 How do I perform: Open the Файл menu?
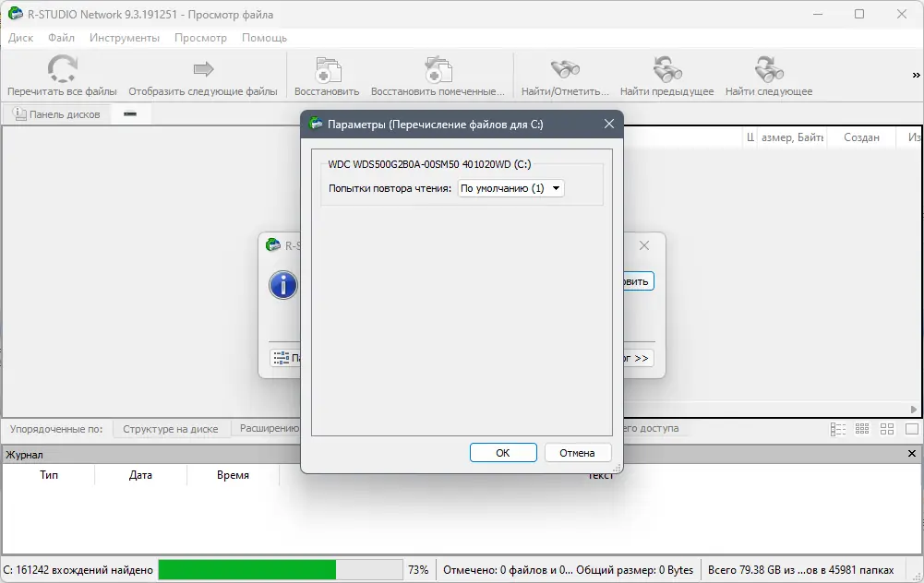[61, 38]
